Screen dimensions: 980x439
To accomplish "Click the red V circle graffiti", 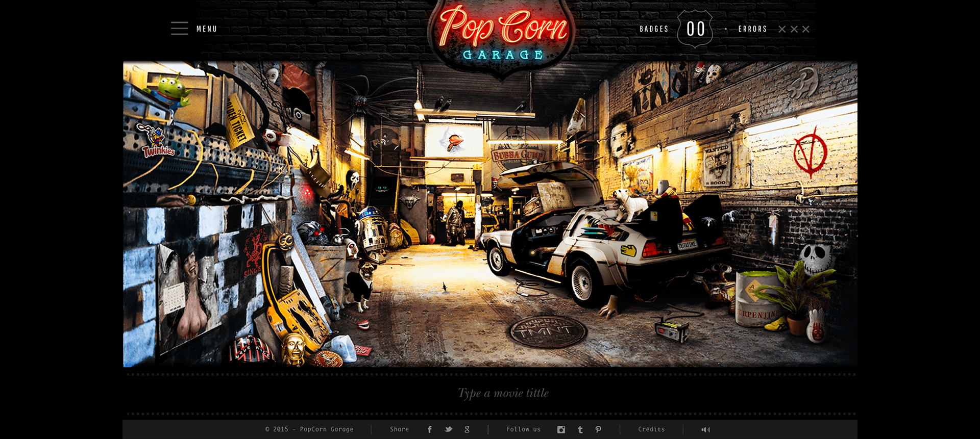I will pyautogui.click(x=811, y=152).
